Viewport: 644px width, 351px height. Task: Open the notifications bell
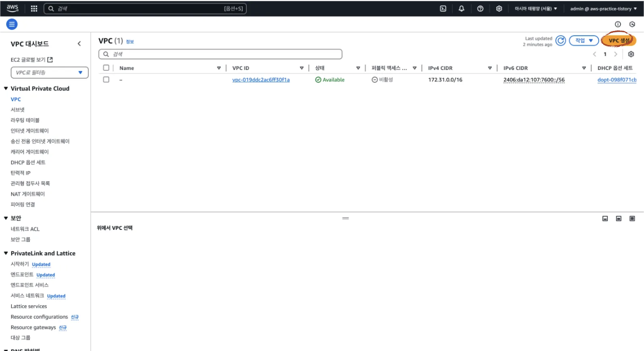(461, 8)
